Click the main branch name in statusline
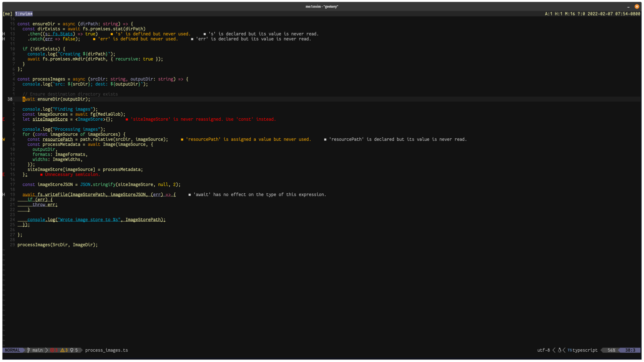Image resolution: width=644 pixels, height=362 pixels. click(38, 350)
